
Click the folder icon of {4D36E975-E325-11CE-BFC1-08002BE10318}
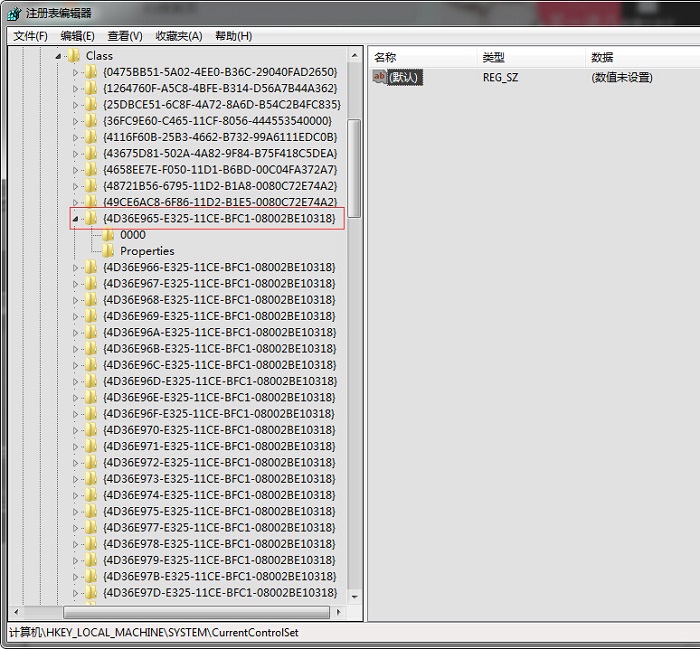pyautogui.click(x=91, y=511)
